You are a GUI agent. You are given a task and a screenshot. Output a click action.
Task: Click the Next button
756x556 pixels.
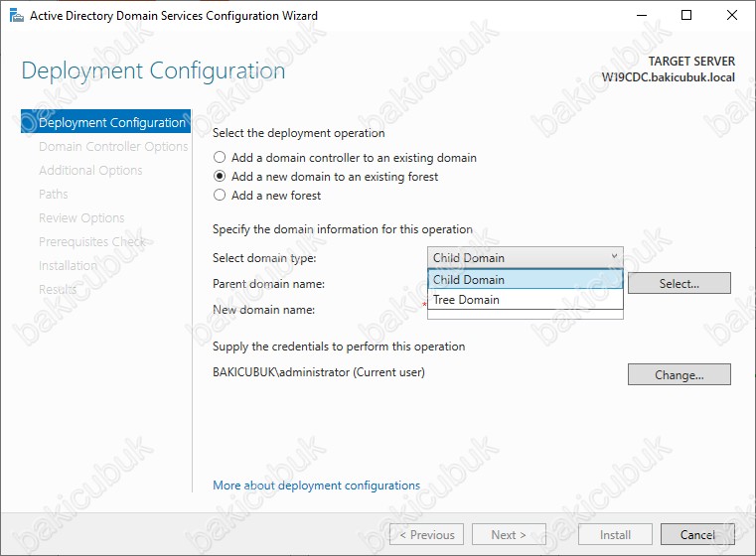pos(509,534)
